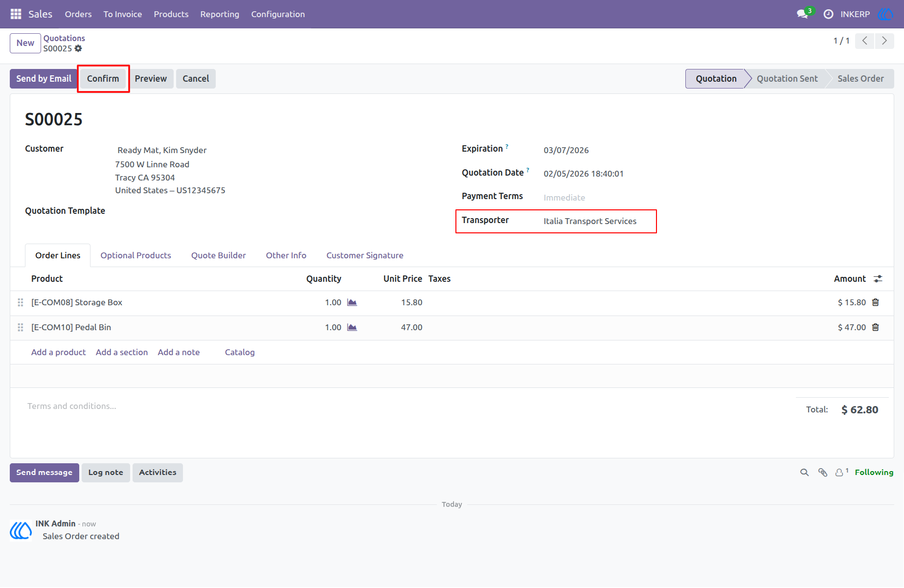Open the Orders menu

click(78, 14)
